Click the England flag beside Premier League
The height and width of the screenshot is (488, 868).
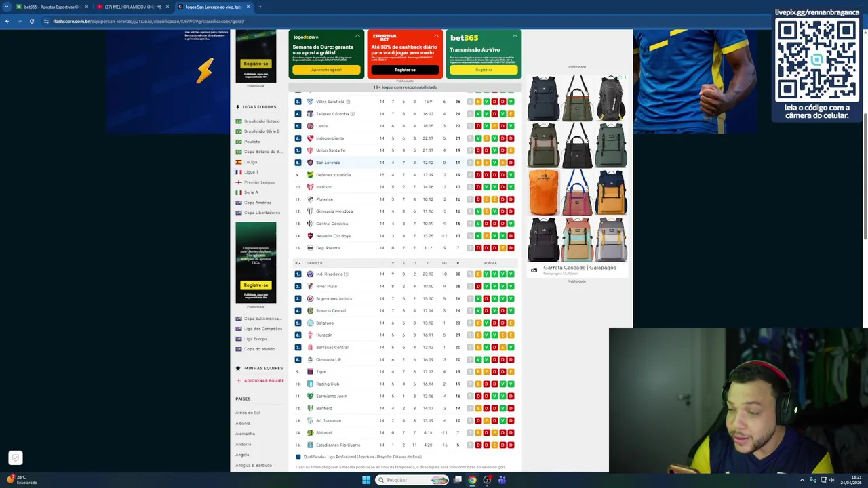tap(239, 182)
